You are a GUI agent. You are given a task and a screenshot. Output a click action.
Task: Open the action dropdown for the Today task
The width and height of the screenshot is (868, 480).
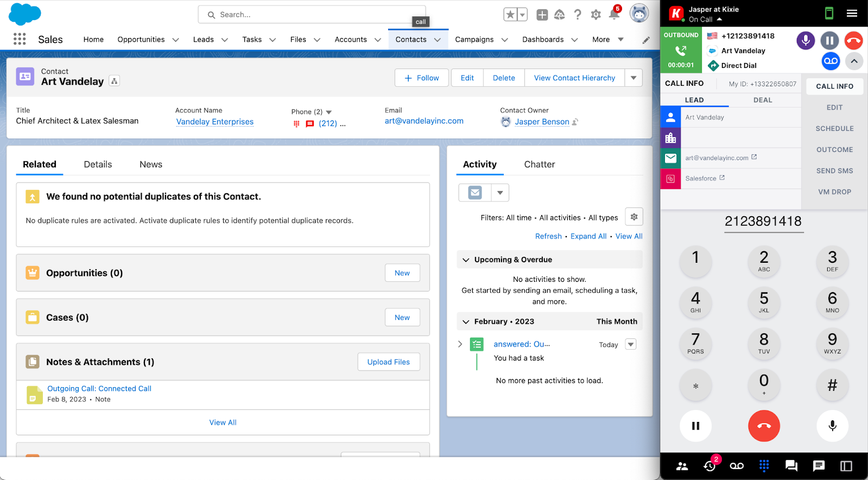(631, 344)
